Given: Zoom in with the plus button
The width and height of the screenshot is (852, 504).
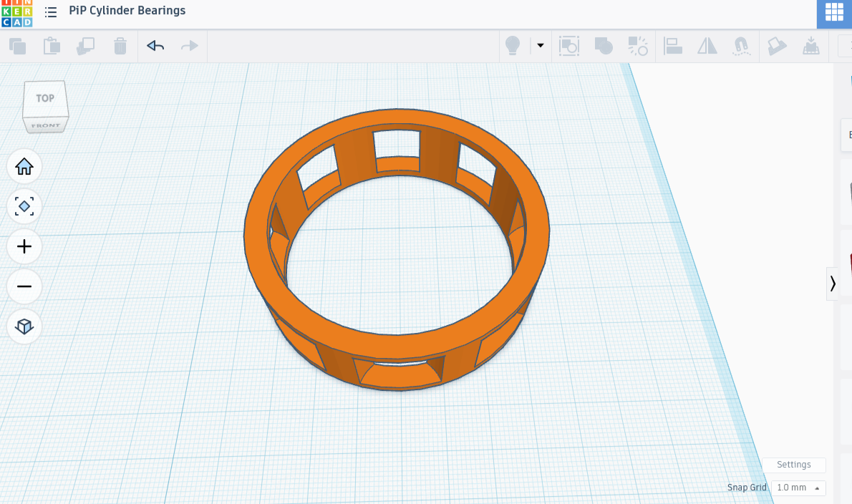Looking at the screenshot, I should click(x=24, y=246).
